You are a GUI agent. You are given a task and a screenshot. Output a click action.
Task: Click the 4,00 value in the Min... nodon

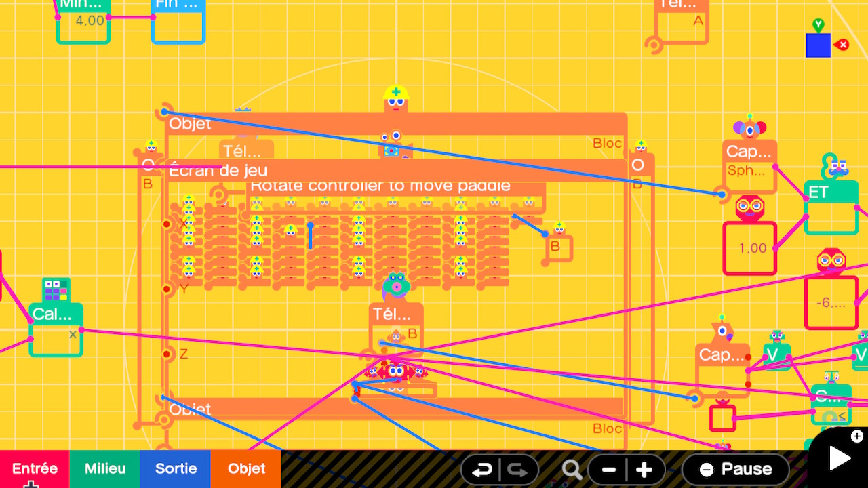90,20
